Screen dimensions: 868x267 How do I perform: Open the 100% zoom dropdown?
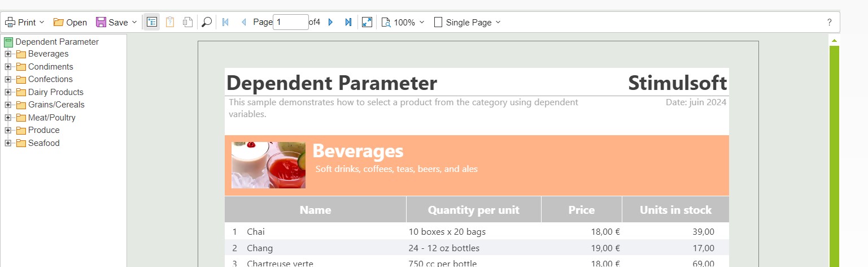pyautogui.click(x=403, y=22)
